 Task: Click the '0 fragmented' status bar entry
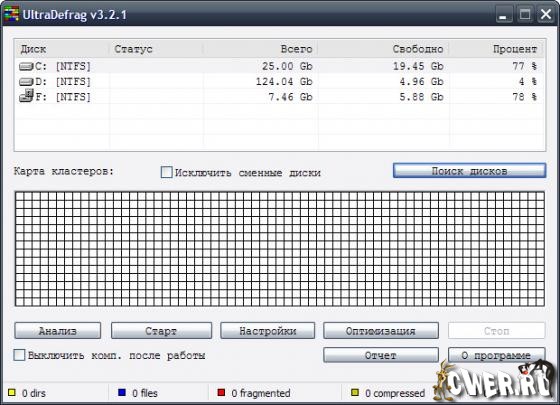[261, 393]
